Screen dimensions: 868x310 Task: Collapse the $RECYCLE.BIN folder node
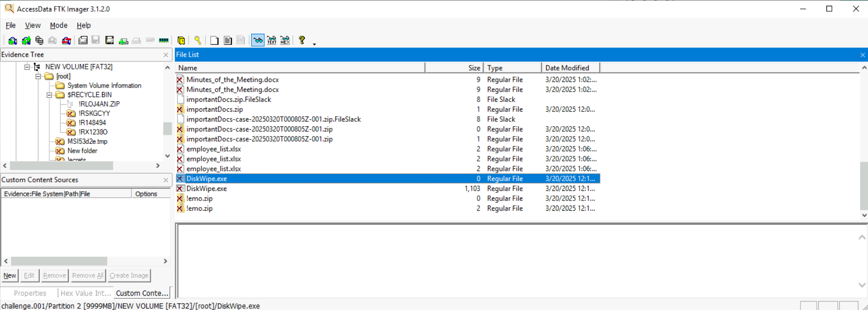(x=49, y=95)
